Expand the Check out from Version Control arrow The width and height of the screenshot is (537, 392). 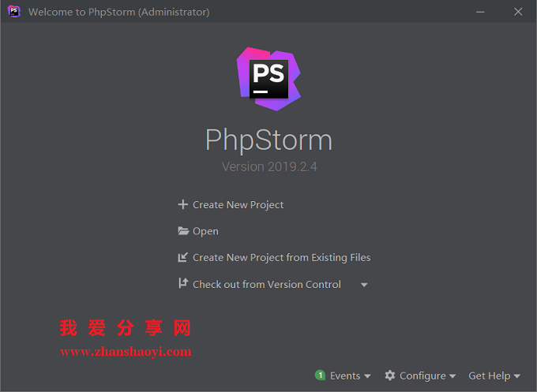point(364,285)
